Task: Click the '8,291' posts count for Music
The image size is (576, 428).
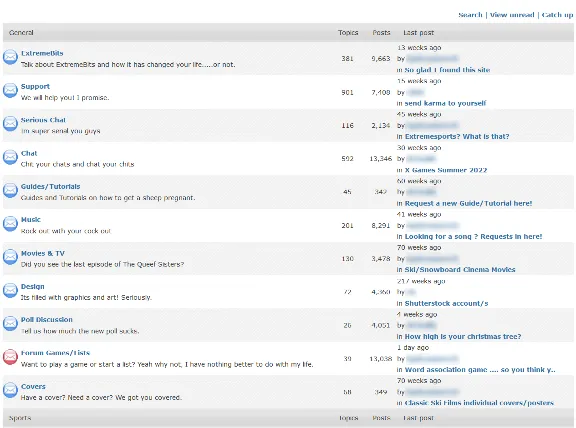Action: [381, 226]
